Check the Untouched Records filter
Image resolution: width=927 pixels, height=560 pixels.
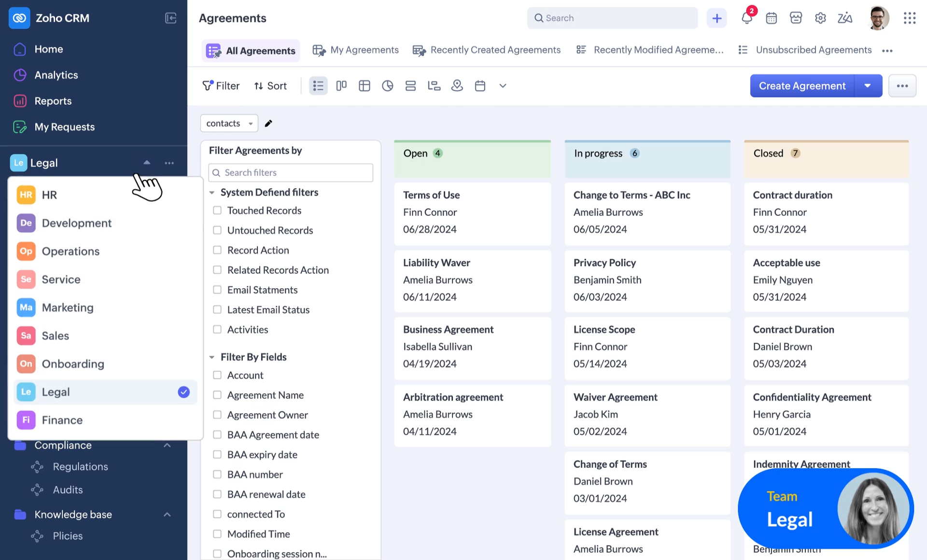tap(217, 230)
